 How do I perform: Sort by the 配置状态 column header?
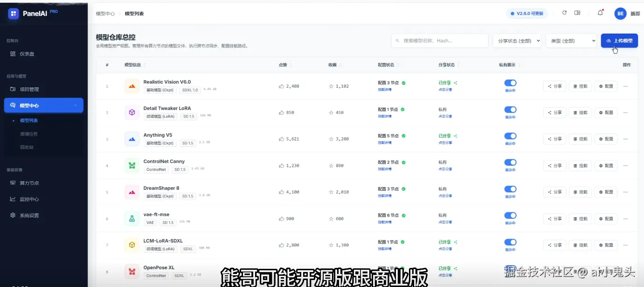[388, 65]
